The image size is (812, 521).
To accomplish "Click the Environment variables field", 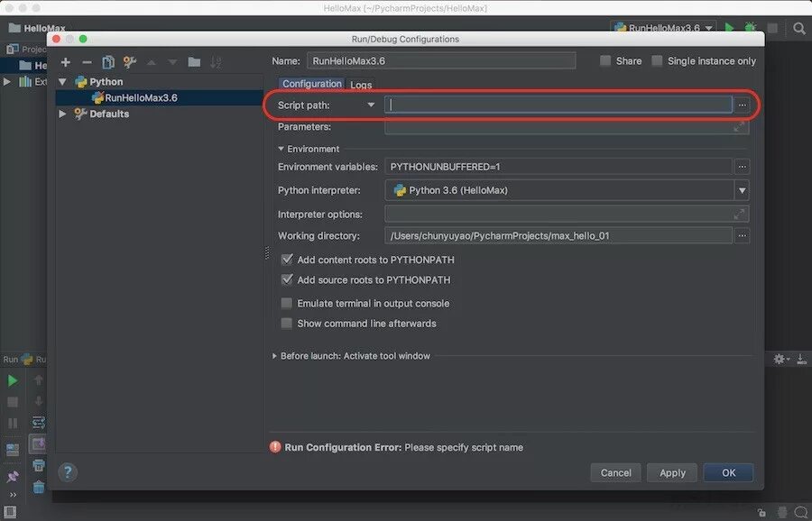I will coord(558,167).
